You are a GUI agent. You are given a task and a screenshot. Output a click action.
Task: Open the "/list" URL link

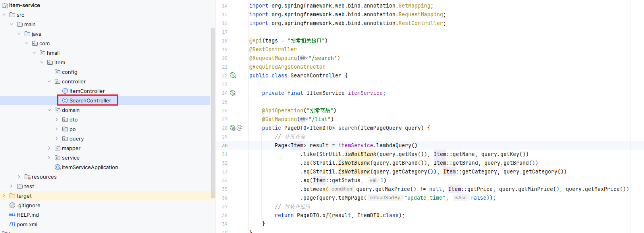coord(320,119)
